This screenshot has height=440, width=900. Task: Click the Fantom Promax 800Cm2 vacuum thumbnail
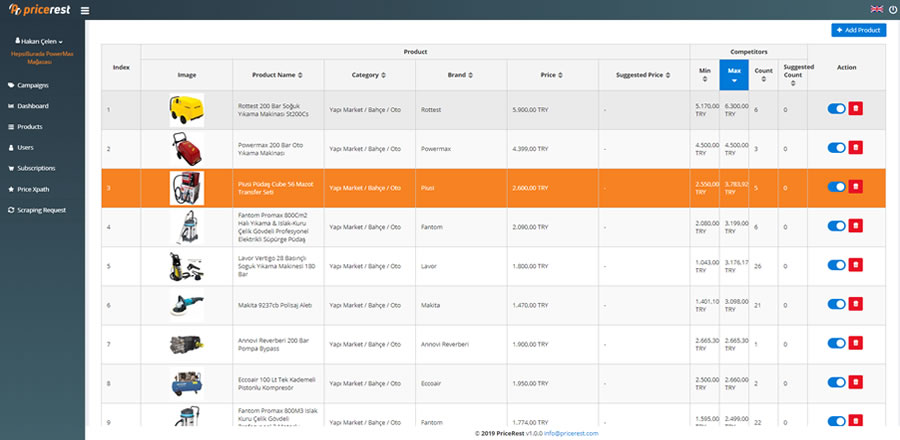coord(187,227)
